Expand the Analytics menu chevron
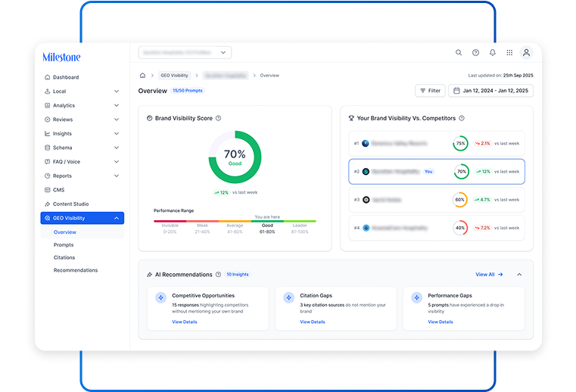 point(117,105)
